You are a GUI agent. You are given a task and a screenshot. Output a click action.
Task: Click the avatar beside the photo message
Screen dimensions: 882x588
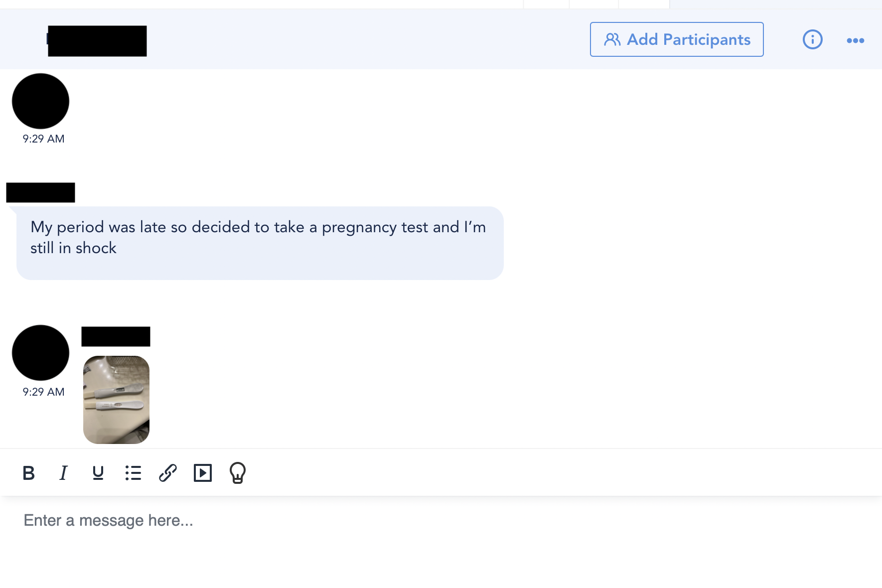[x=40, y=353]
